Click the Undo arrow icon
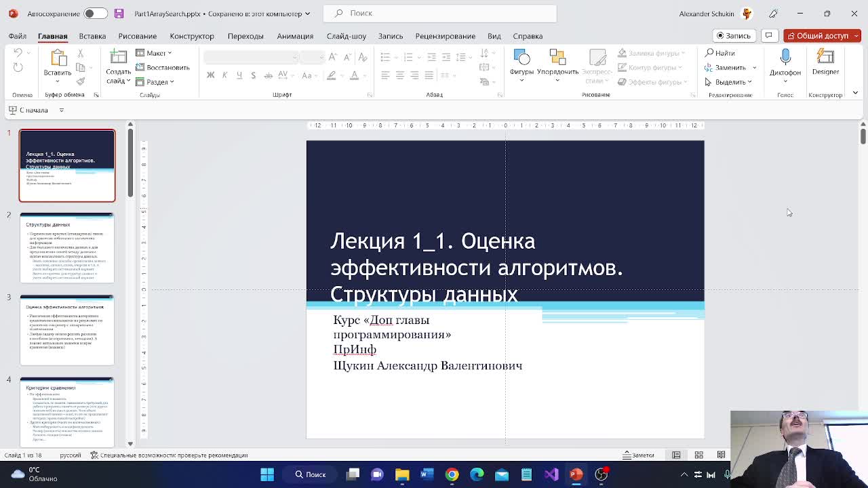The height and width of the screenshot is (488, 868). (x=18, y=53)
